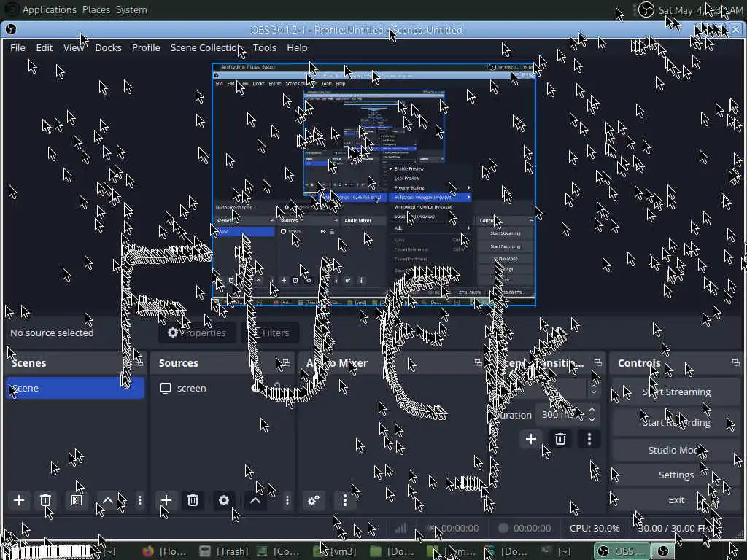This screenshot has height=560, width=747.
Task: Switch to the [Co... taskbar window
Action: click(279, 551)
